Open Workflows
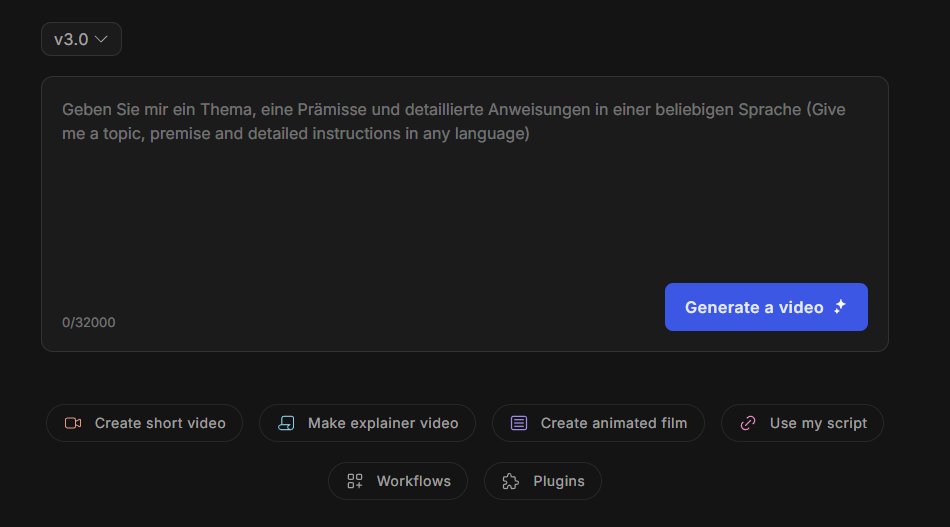 click(x=397, y=481)
